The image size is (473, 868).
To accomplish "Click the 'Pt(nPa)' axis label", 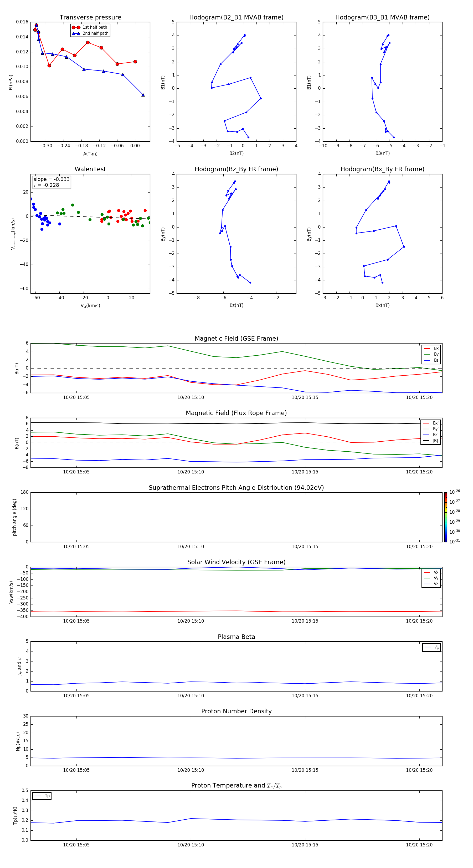I will [x=11, y=82].
